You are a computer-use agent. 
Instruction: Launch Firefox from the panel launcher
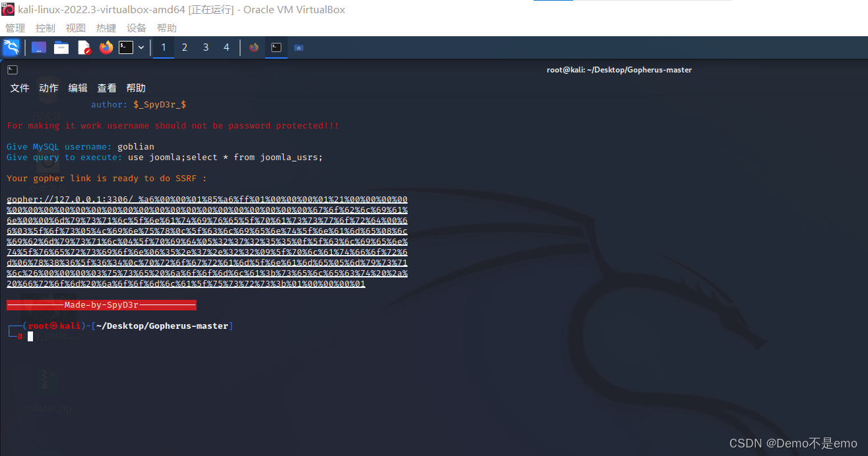pos(106,47)
